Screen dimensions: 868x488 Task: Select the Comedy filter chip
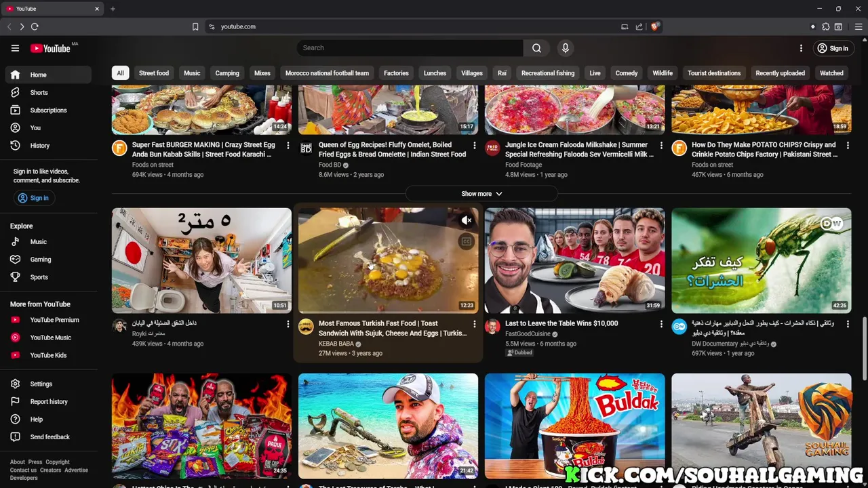click(627, 73)
